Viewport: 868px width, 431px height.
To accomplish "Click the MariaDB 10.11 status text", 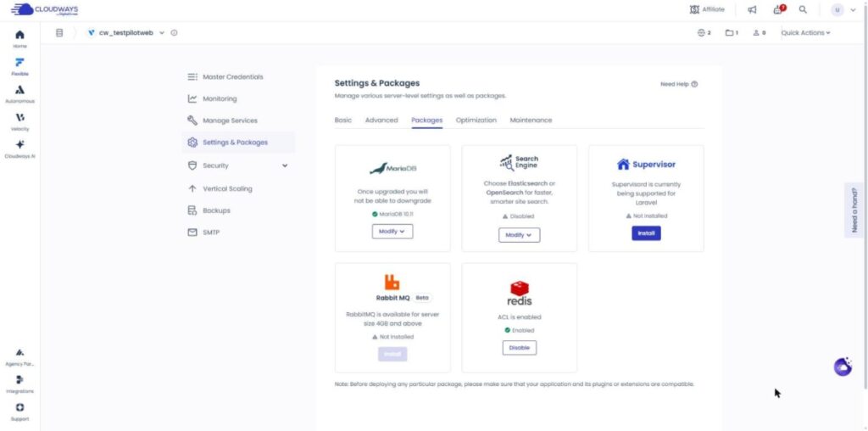I will tap(396, 214).
